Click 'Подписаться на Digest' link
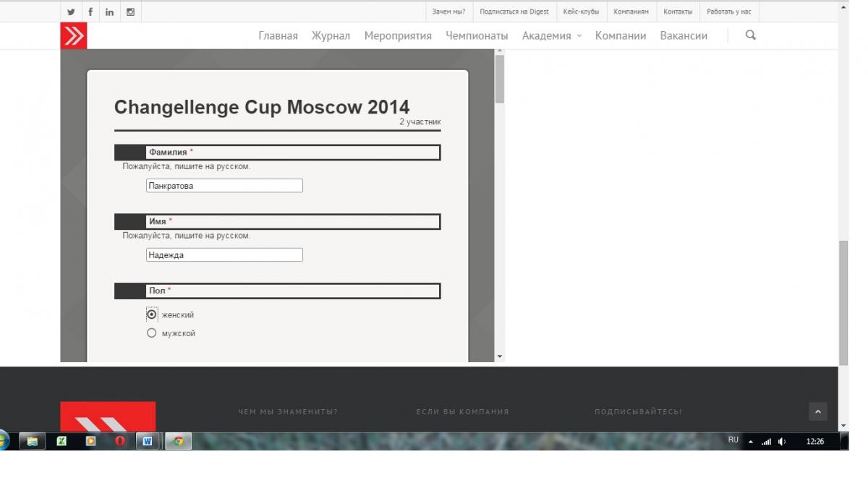 (514, 12)
